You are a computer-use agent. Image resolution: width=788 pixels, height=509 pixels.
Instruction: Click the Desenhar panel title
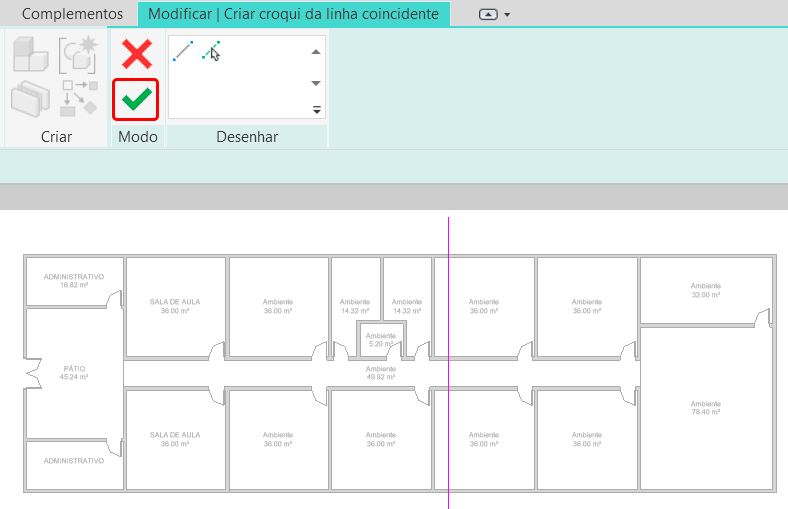coord(247,137)
